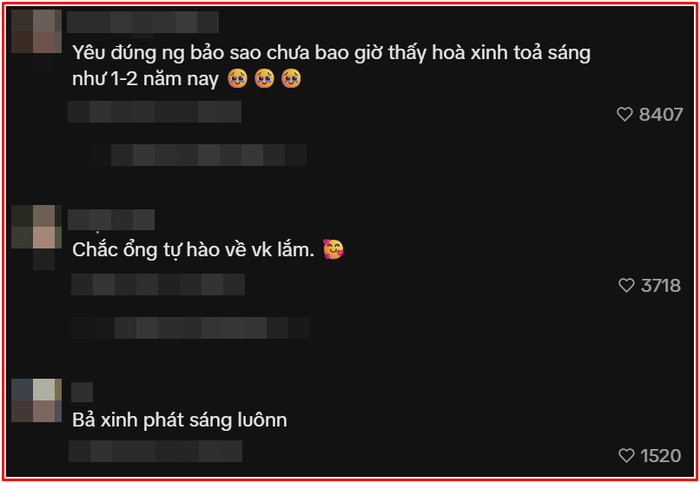Open the first commenter's profile avatar
Screen dimensions: 700x483
click(36, 31)
